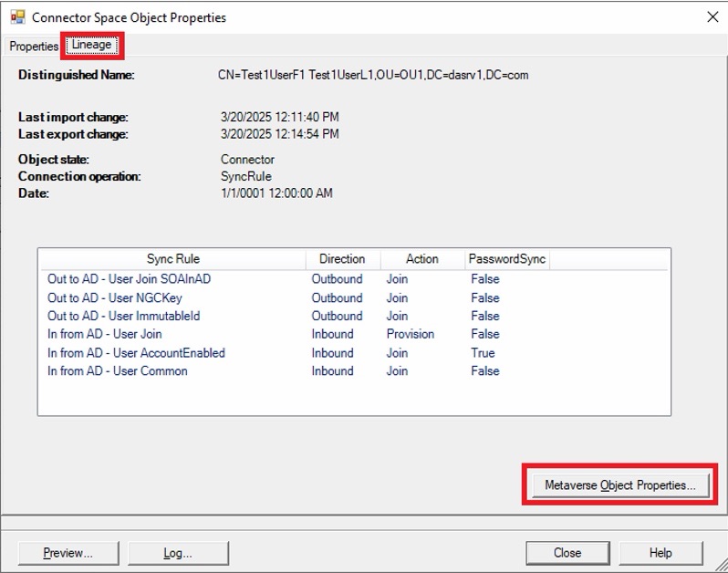Click the Preview button
This screenshot has height=573, width=728.
[x=68, y=553]
